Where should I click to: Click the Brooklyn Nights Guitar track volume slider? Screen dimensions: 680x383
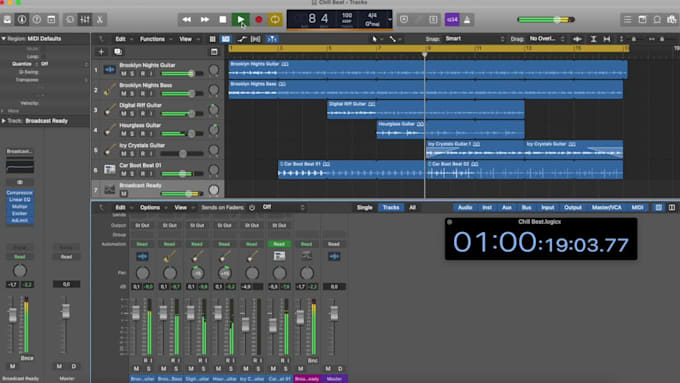[x=182, y=74]
